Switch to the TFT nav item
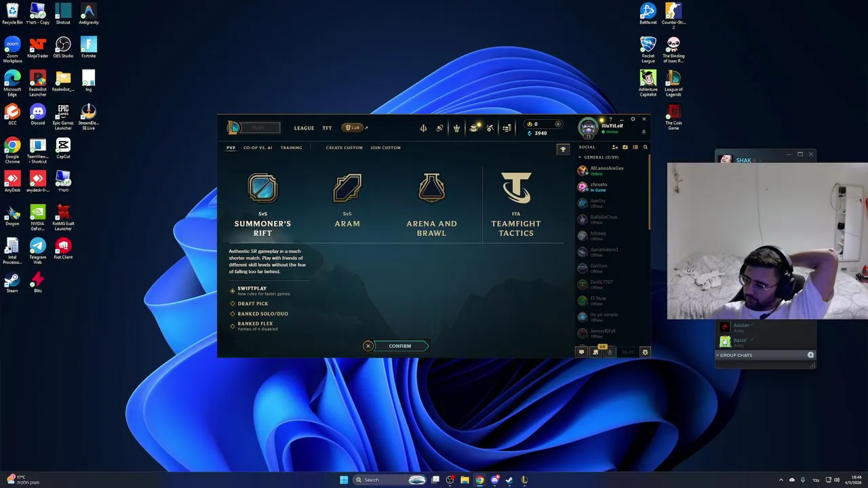The image size is (868, 488). pyautogui.click(x=327, y=128)
